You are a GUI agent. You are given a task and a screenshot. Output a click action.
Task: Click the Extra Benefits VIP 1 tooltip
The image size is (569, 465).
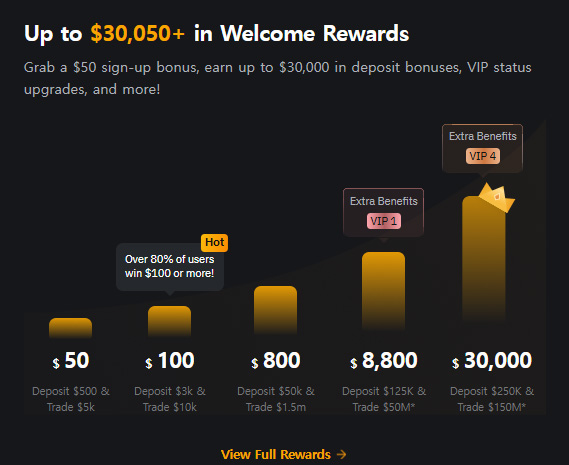(x=384, y=212)
